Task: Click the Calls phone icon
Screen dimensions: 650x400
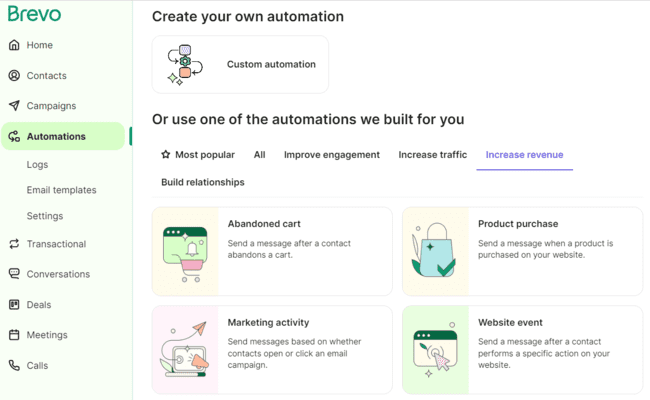Action: tap(14, 366)
